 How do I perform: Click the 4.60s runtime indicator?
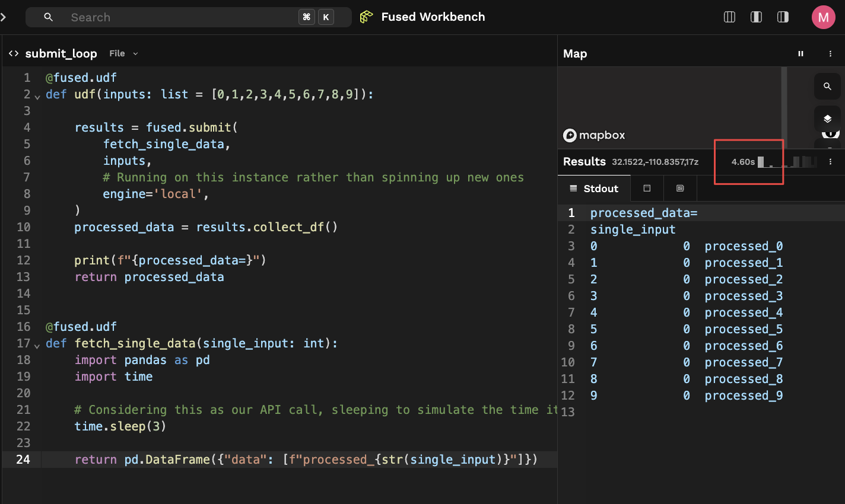click(x=743, y=162)
